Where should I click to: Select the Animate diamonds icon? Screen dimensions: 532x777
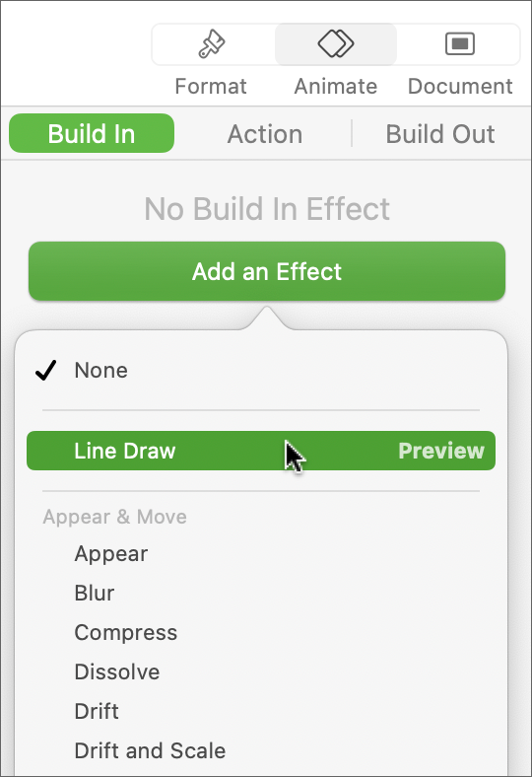[336, 44]
